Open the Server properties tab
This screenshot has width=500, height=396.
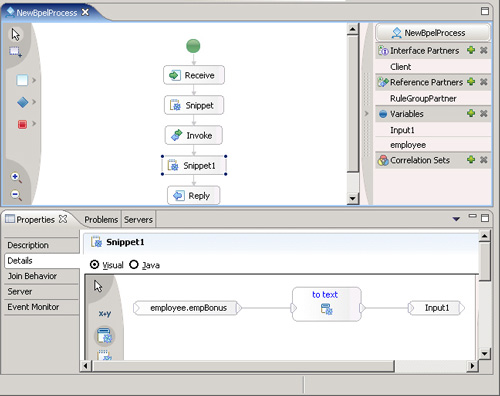42,291
